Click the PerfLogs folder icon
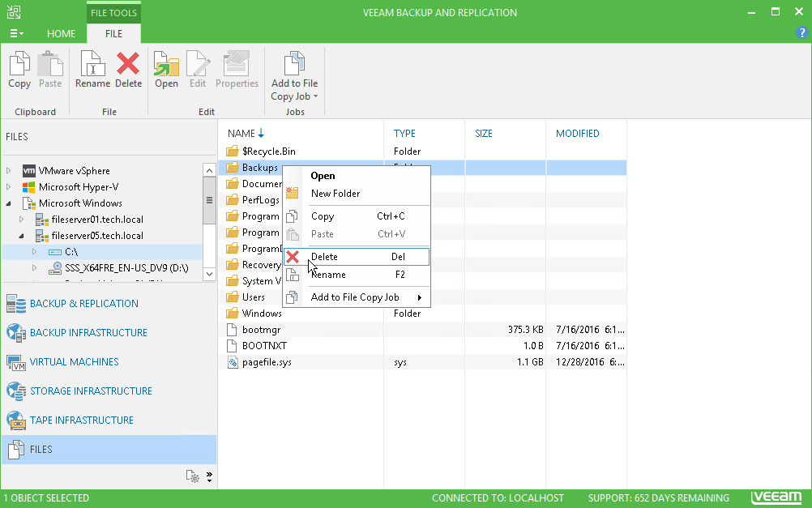812x508 pixels. [x=233, y=200]
